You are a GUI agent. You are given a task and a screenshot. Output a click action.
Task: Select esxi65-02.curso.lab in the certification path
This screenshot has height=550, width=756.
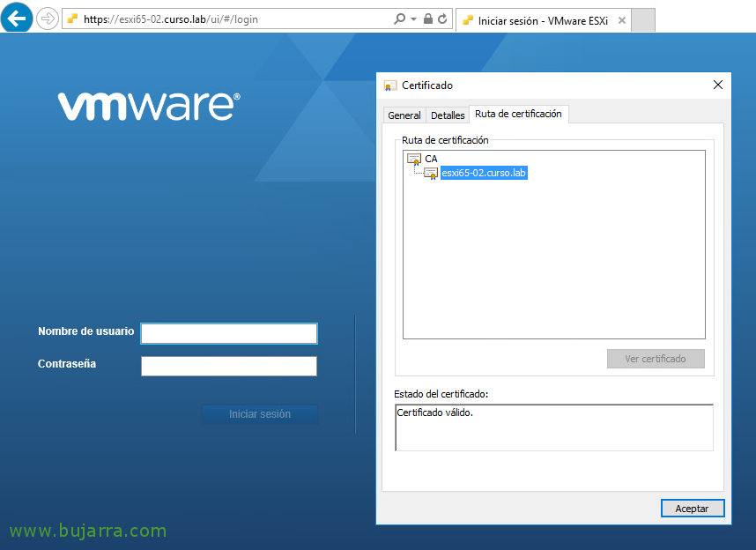(x=484, y=173)
